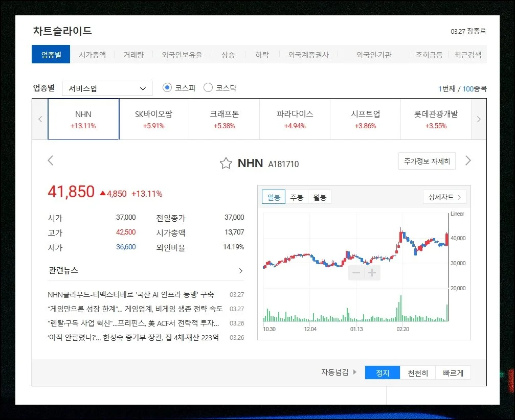Click 정지 to stop the auto-slide
Image resolution: width=515 pixels, height=420 pixels.
[382, 372]
